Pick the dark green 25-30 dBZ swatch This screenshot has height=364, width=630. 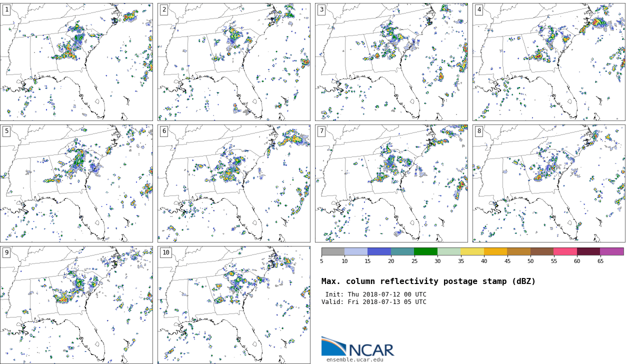point(425,251)
